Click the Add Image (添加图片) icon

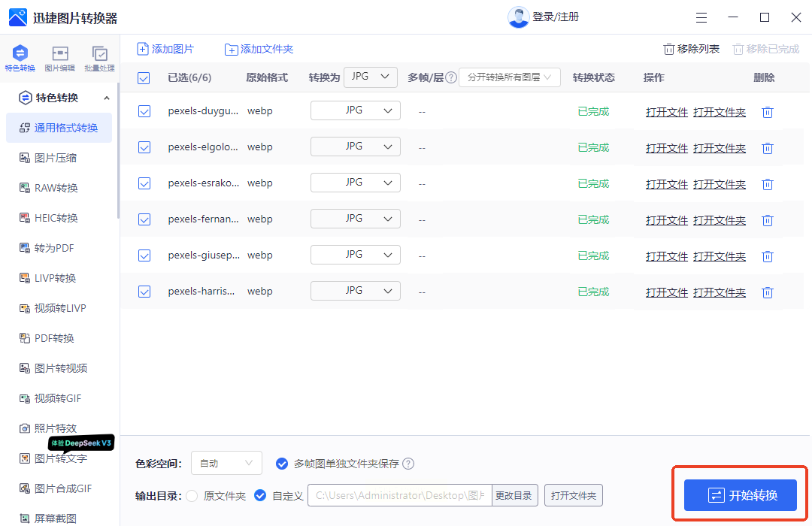[143, 49]
